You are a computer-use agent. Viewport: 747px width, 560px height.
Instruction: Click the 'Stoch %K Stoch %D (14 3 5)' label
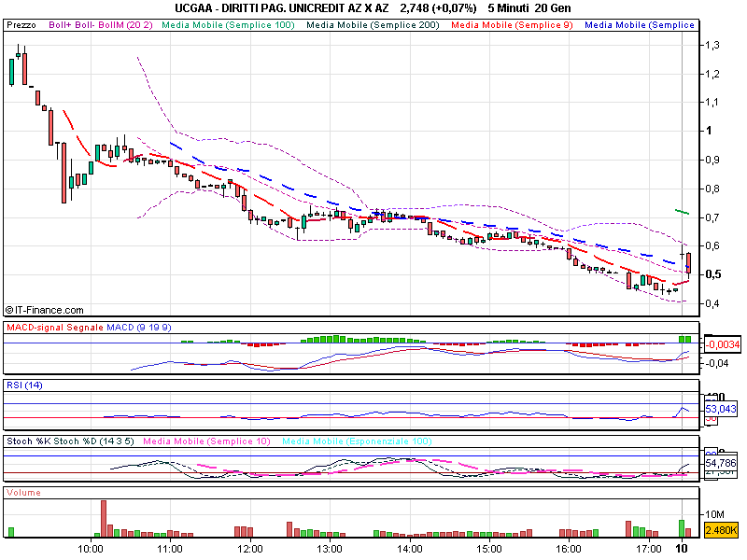point(70,441)
